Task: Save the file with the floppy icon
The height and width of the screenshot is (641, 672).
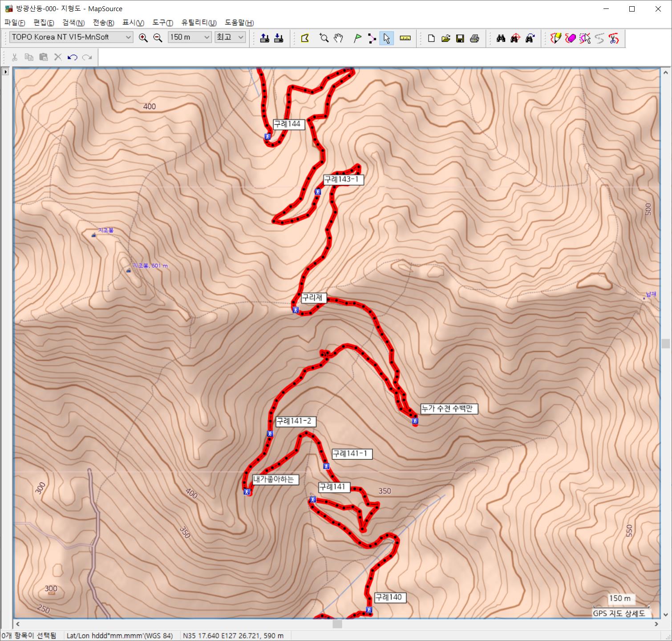Action: click(460, 38)
